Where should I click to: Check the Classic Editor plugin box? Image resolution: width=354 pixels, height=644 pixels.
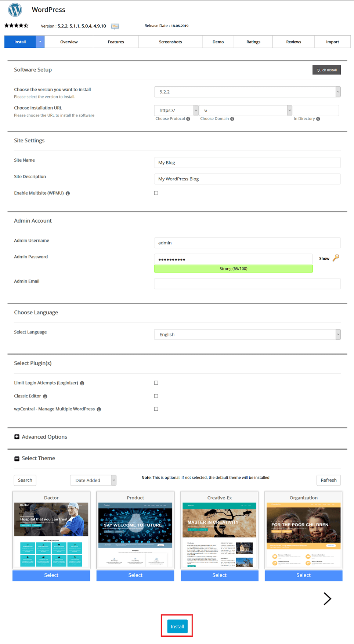[156, 396]
